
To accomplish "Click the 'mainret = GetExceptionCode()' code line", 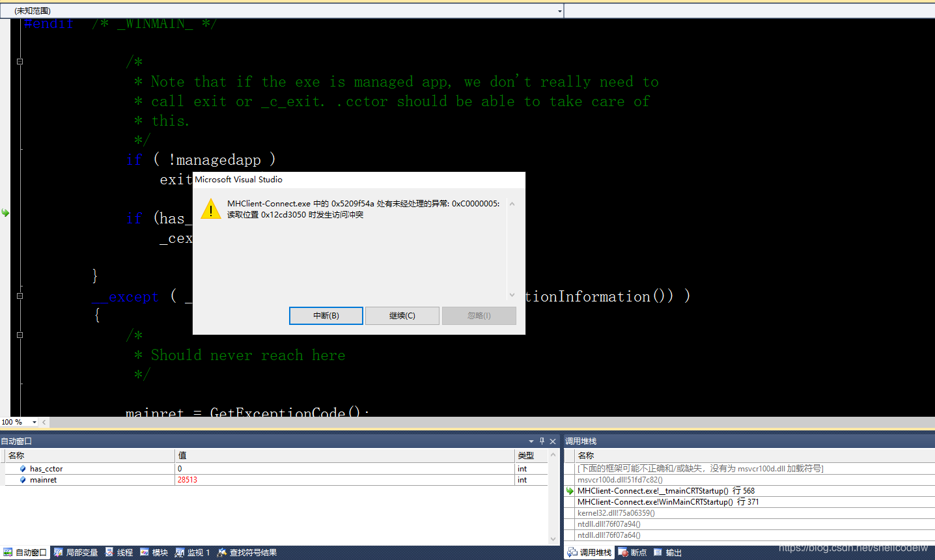I will (247, 412).
